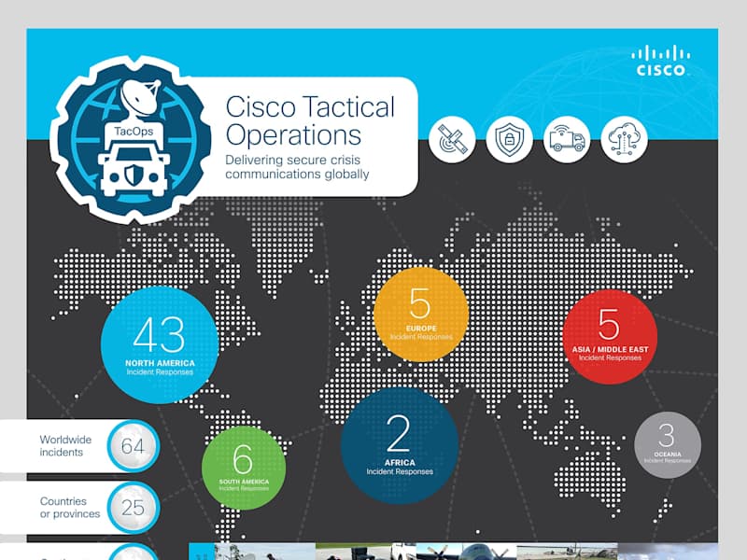The image size is (747, 560).
Task: Select the satellite icon circle
Action: (x=452, y=139)
